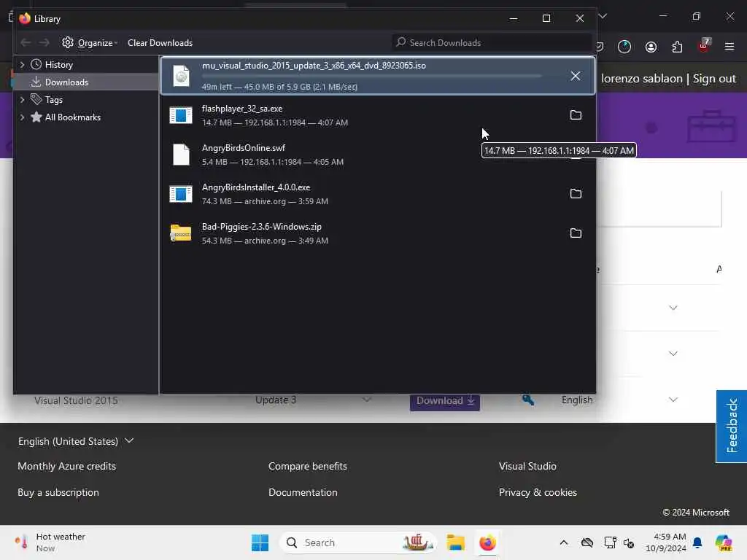Focus the Search Downloads field
The width and height of the screenshot is (747, 560).
(x=492, y=43)
